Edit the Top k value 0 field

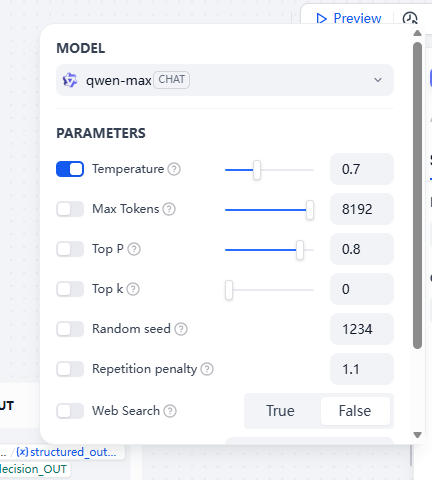tap(362, 289)
